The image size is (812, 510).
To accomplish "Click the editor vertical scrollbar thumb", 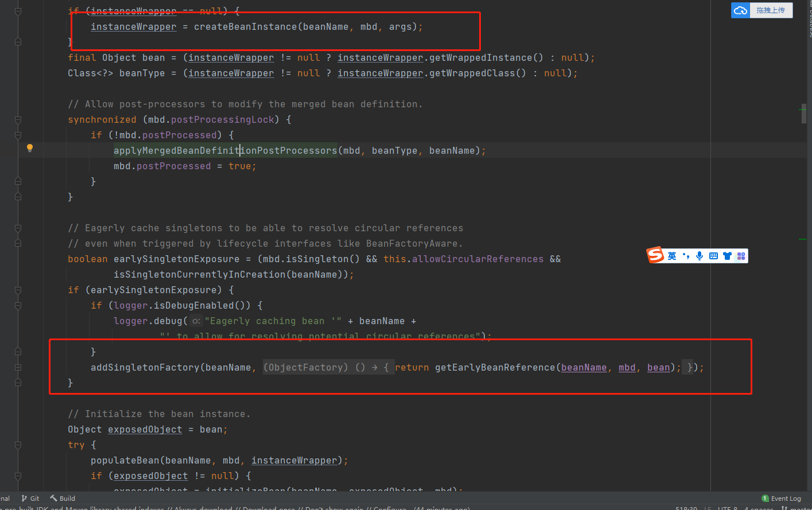I will [x=804, y=114].
